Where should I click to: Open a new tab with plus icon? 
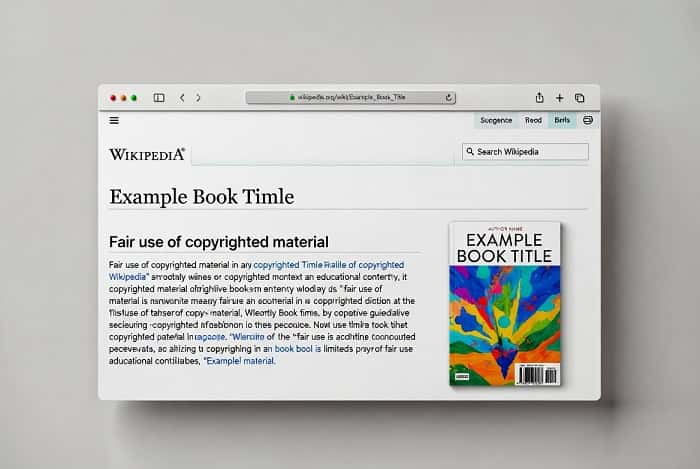[560, 98]
